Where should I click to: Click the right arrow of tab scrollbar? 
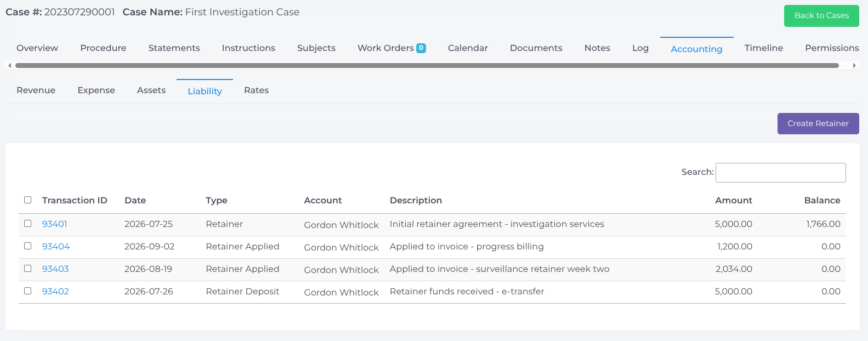(x=854, y=65)
